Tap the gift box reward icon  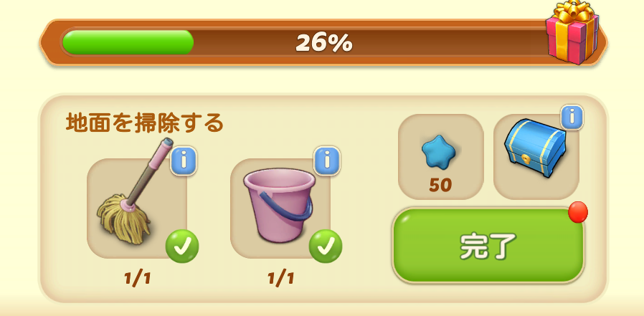coord(572,32)
